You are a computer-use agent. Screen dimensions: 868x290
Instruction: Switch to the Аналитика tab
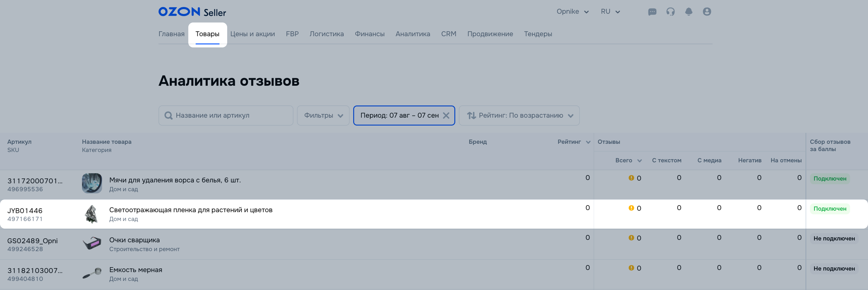pyautogui.click(x=412, y=34)
